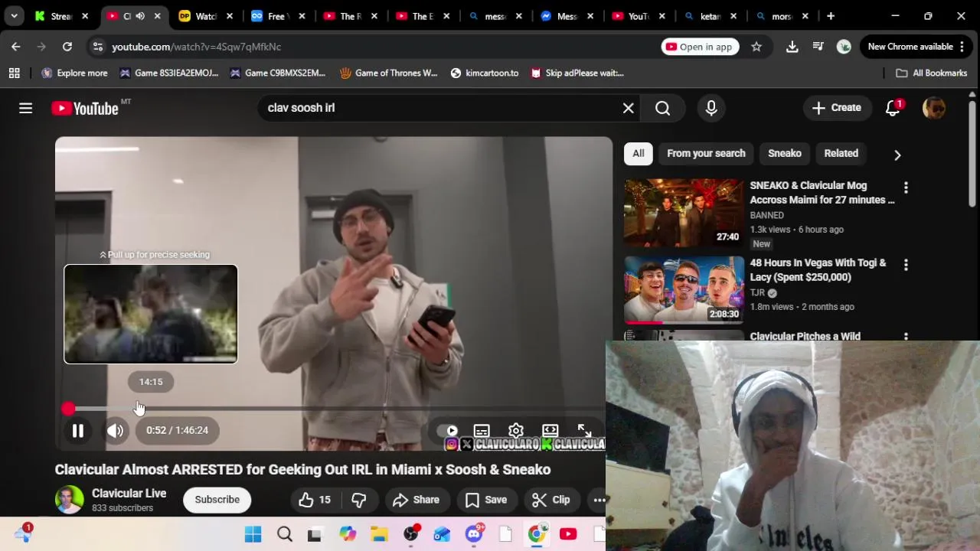The image size is (980, 551).
Task: Select the 'All' filter chip
Action: (x=639, y=153)
